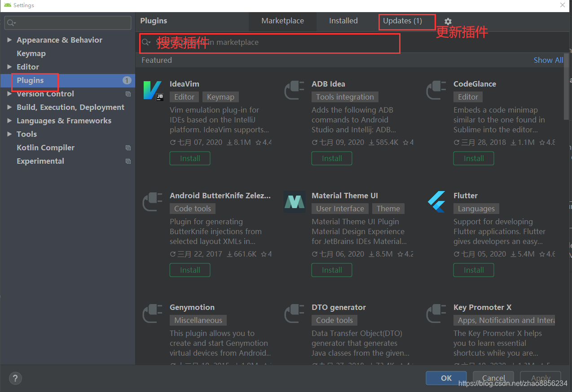Screen dimensions: 572x392
Task: Click the Keymap tag under IdeaVim
Action: tap(220, 97)
